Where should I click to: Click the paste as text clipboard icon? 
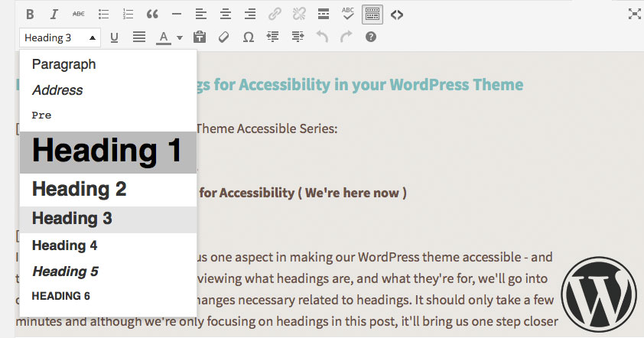pyautogui.click(x=200, y=37)
